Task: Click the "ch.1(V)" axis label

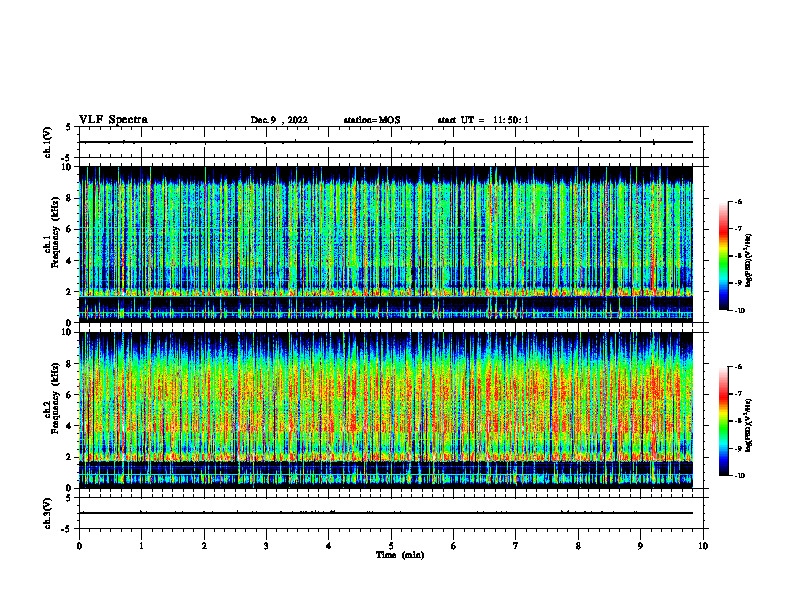Action: [48, 142]
